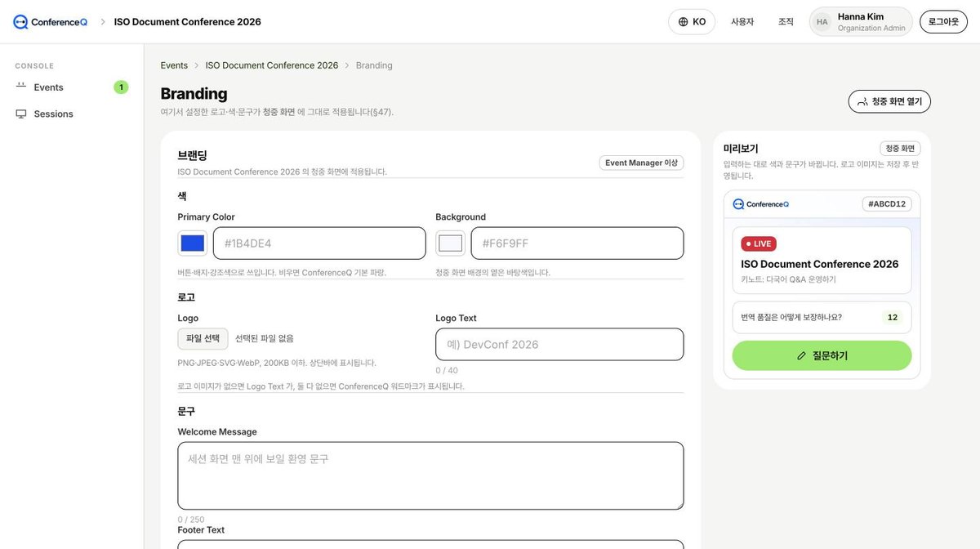Click the ConferenceQ logo in header
The width and height of the screenshot is (980, 549).
click(x=50, y=22)
